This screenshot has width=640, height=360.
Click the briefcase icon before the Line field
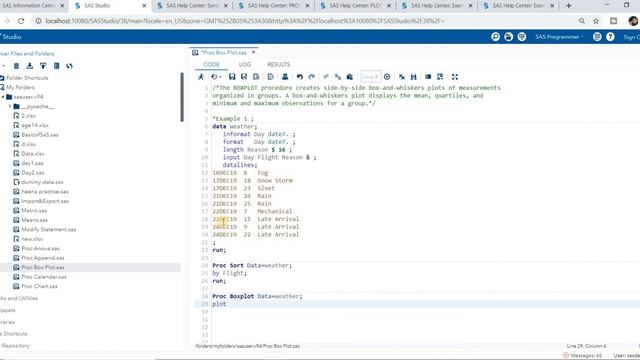(x=350, y=77)
